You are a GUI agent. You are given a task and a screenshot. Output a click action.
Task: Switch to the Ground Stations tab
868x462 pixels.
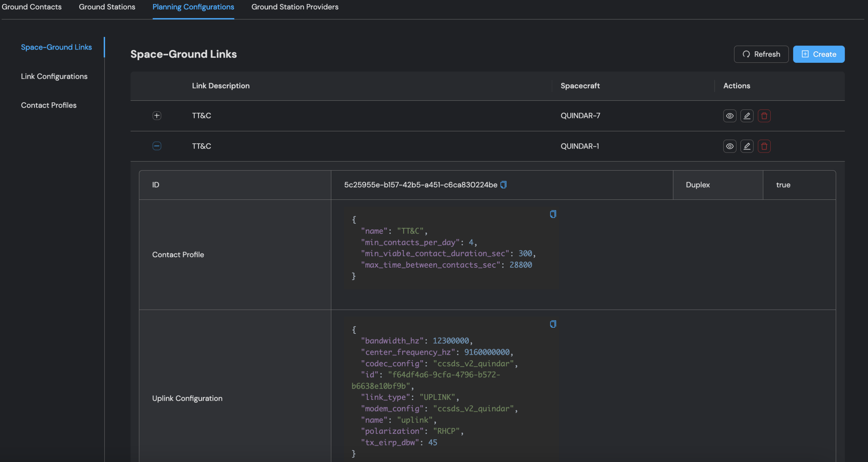pos(107,7)
